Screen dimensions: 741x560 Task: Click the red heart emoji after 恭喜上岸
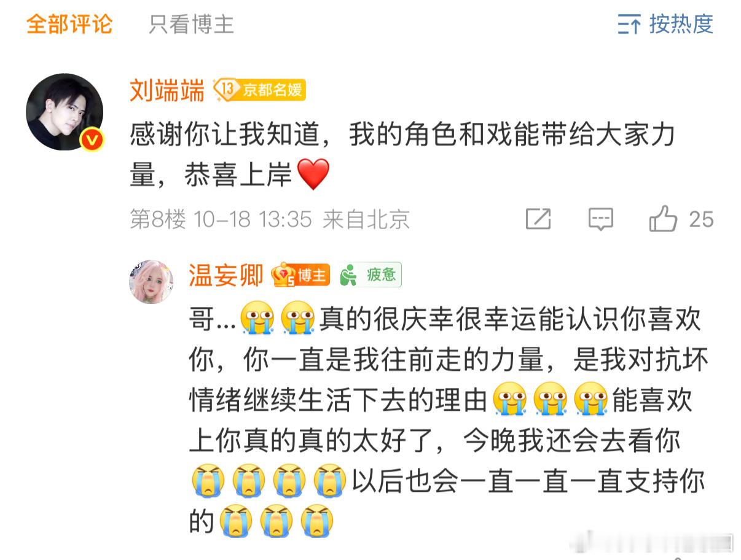313,174
